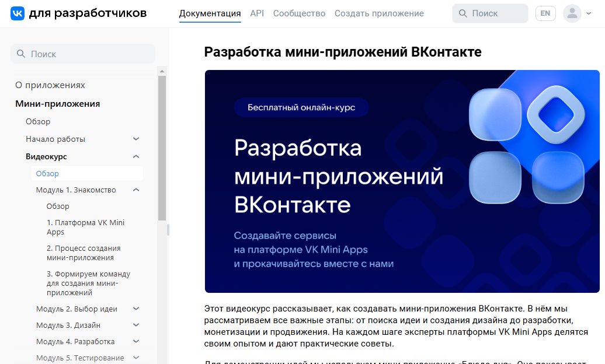Open the profile menu chevron beside avatar
605x364 pixels.
tap(589, 13)
